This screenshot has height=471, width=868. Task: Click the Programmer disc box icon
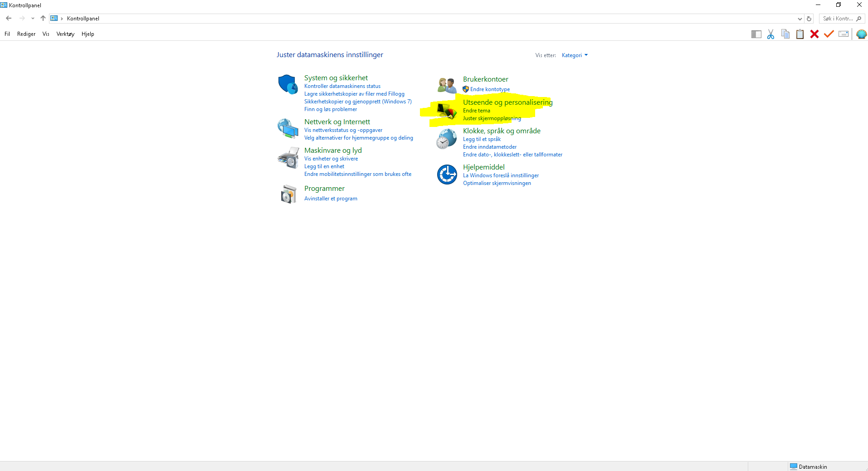(288, 194)
